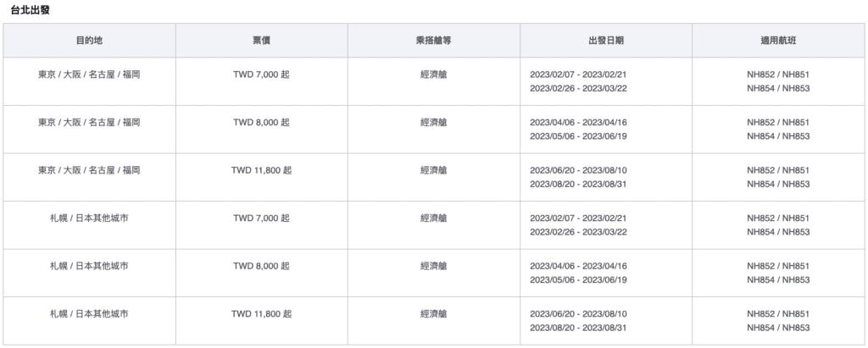Click 經濟艙 cell in TWD 11,800 東京 row

point(433,170)
